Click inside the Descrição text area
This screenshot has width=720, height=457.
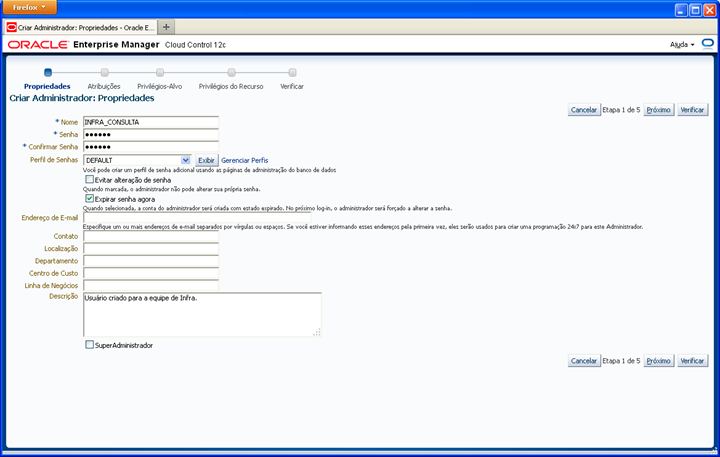pos(202,315)
